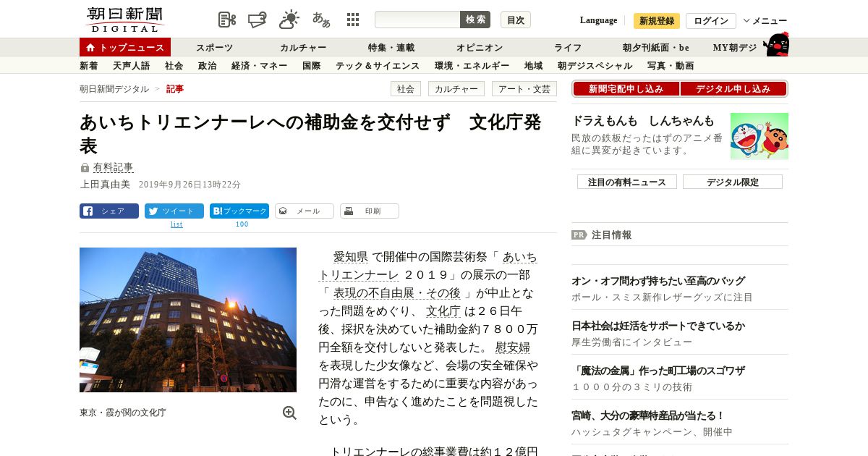Click the home icon in トップニュース tab
This screenshot has width=868, height=456.
click(x=90, y=48)
